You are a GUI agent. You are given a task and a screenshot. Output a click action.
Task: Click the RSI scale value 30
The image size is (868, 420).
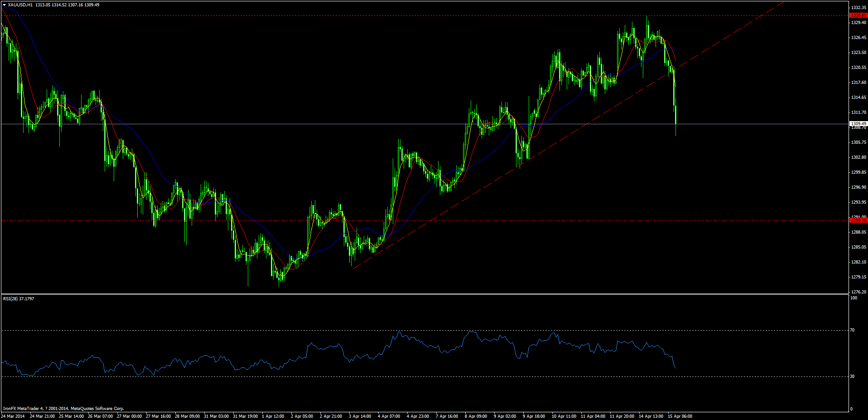click(852, 376)
